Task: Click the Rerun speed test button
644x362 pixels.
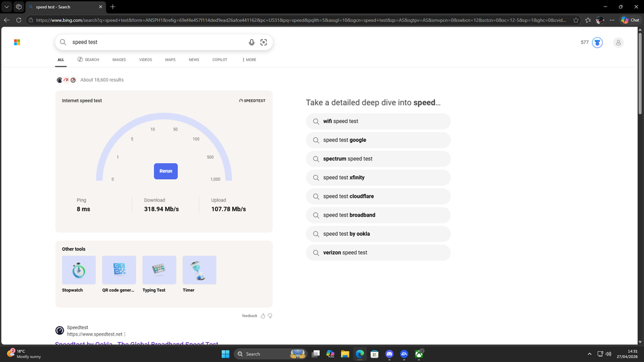Action: pyautogui.click(x=166, y=171)
